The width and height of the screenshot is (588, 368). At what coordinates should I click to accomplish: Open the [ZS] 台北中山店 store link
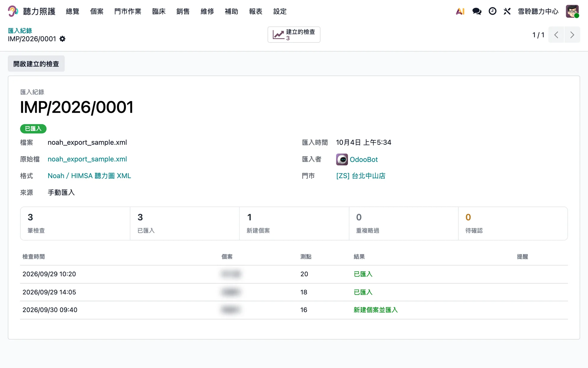[x=361, y=176]
